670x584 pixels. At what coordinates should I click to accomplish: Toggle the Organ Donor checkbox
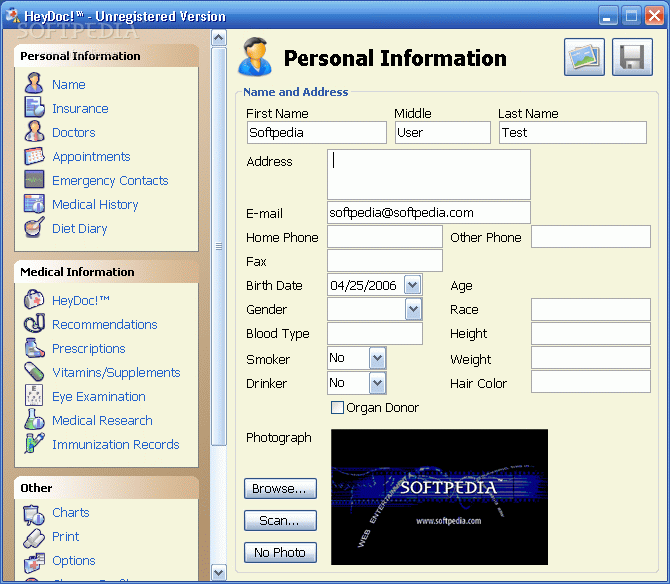tap(337, 408)
